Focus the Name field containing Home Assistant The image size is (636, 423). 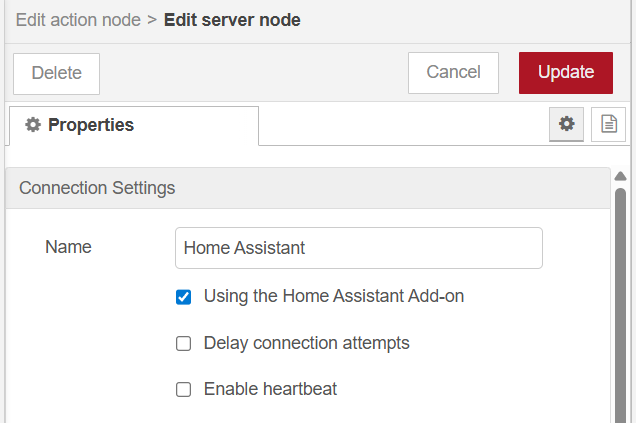point(358,248)
